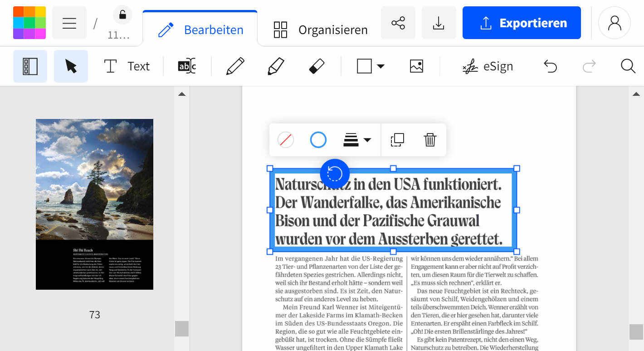Select the highlighter tool

coord(276,66)
